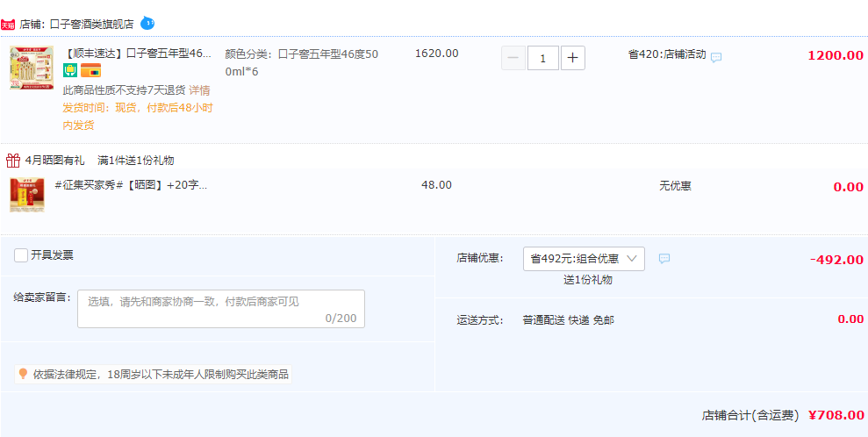868x437 pixels.
Task: Click the 1200.00 subtotal amount
Action: tap(836, 55)
